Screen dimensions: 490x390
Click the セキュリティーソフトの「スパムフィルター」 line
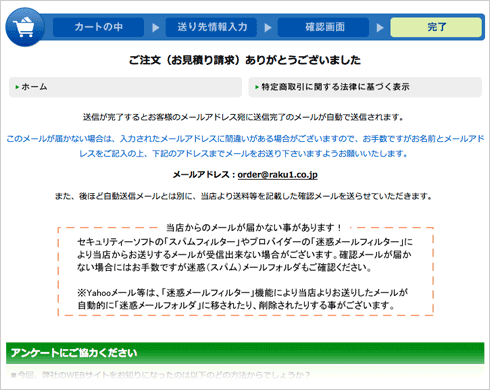pos(245,242)
